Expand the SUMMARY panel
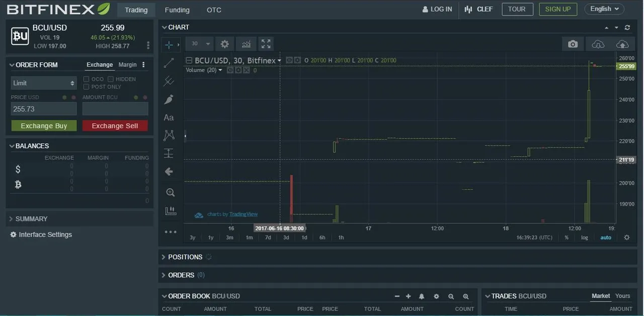 [12, 219]
